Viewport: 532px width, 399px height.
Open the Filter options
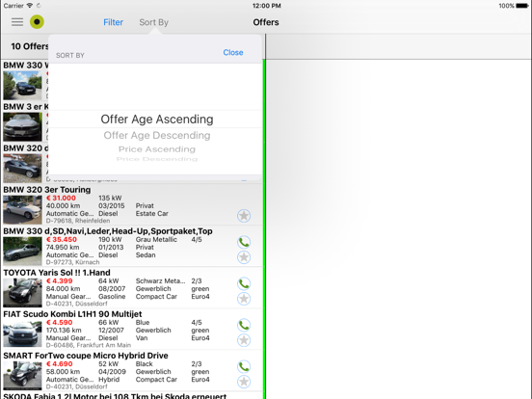click(x=113, y=22)
